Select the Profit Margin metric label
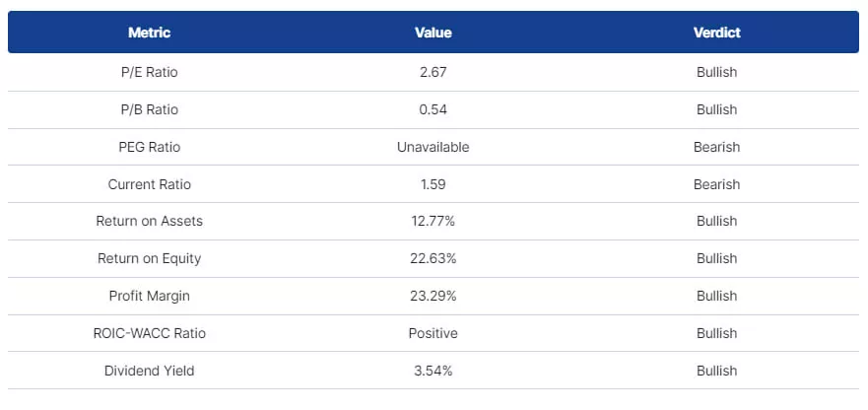Screen dimensions: 868x410 (149, 296)
